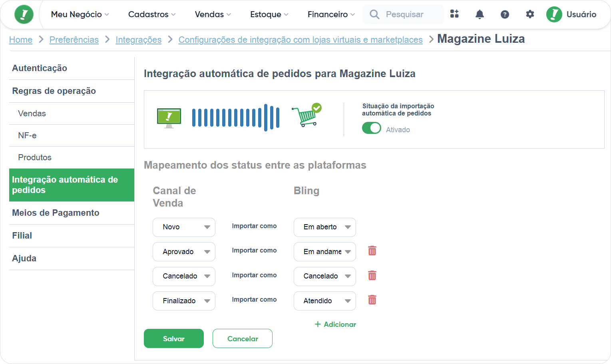
Task: Open the Cancelado channel status dropdown
Action: [x=184, y=276]
